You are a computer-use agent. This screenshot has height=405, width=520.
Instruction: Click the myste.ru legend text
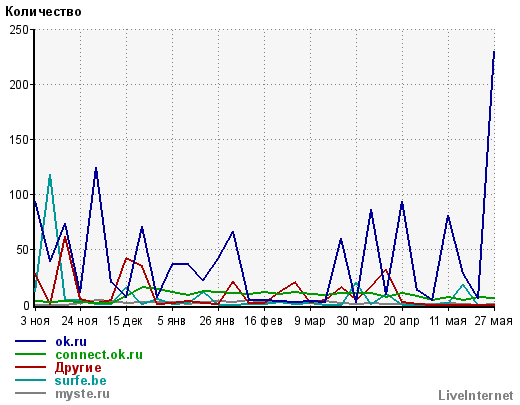82,394
